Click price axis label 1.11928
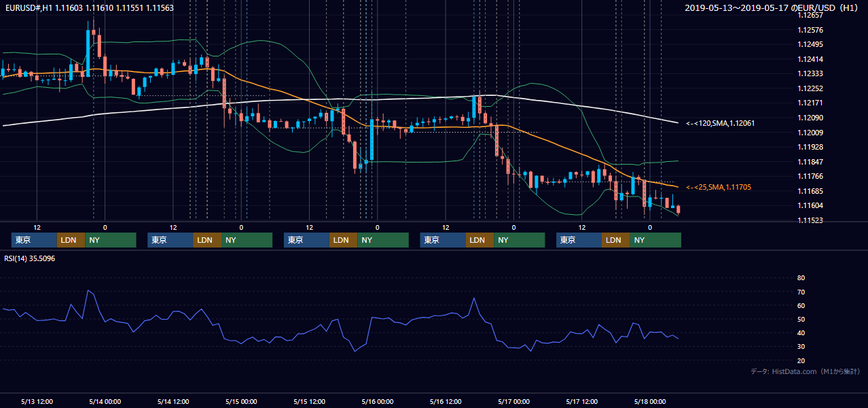Viewport: 868px width, 408px height. pyautogui.click(x=810, y=147)
